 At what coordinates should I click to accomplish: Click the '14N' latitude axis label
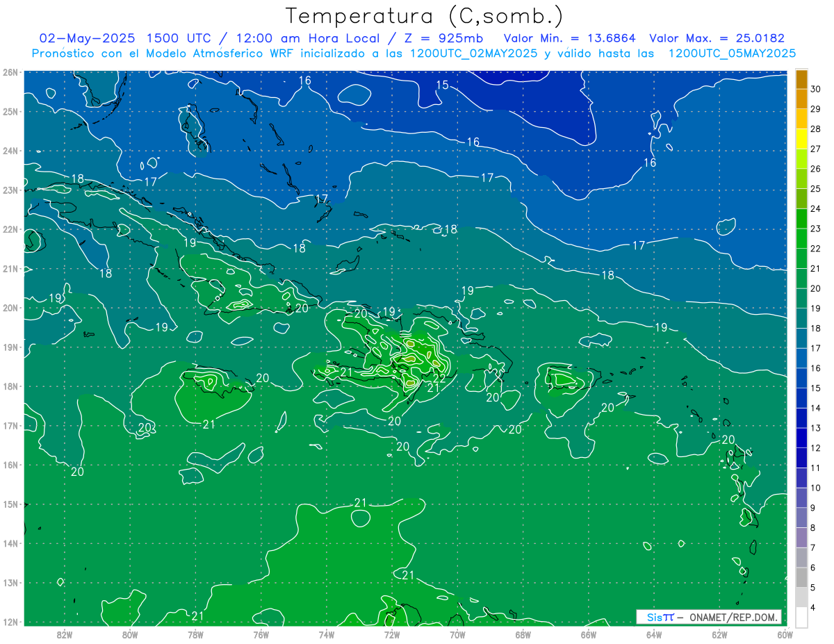(10, 543)
